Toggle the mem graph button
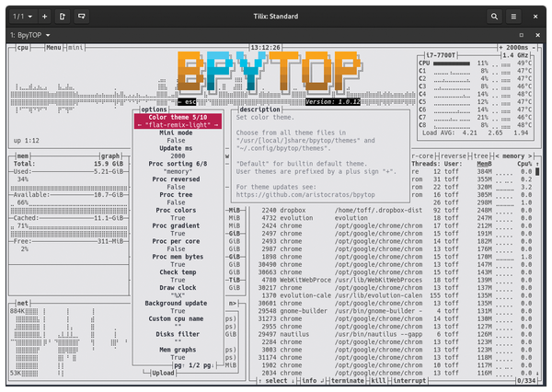 pos(110,156)
